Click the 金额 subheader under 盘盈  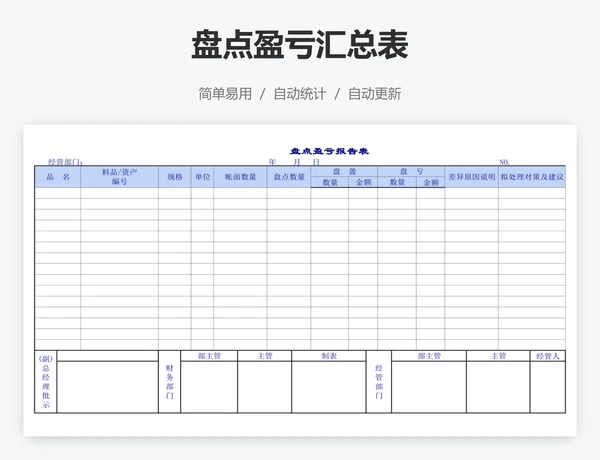coord(363,182)
